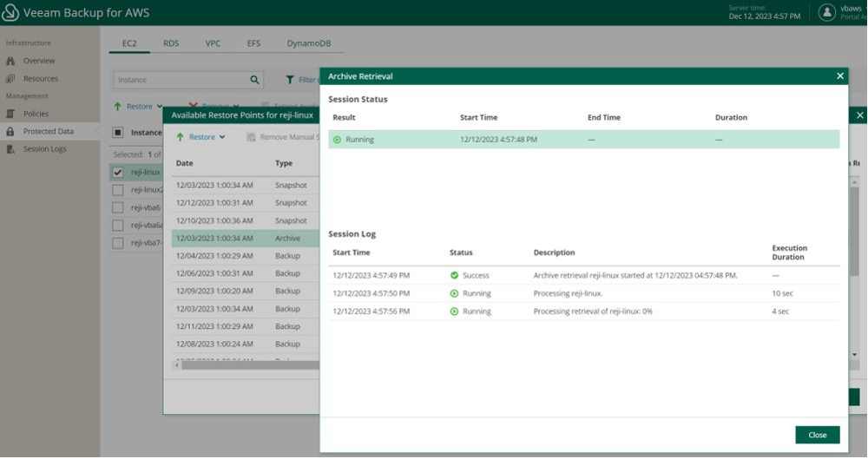
Task: Open the Overview menu item
Action: (x=39, y=61)
